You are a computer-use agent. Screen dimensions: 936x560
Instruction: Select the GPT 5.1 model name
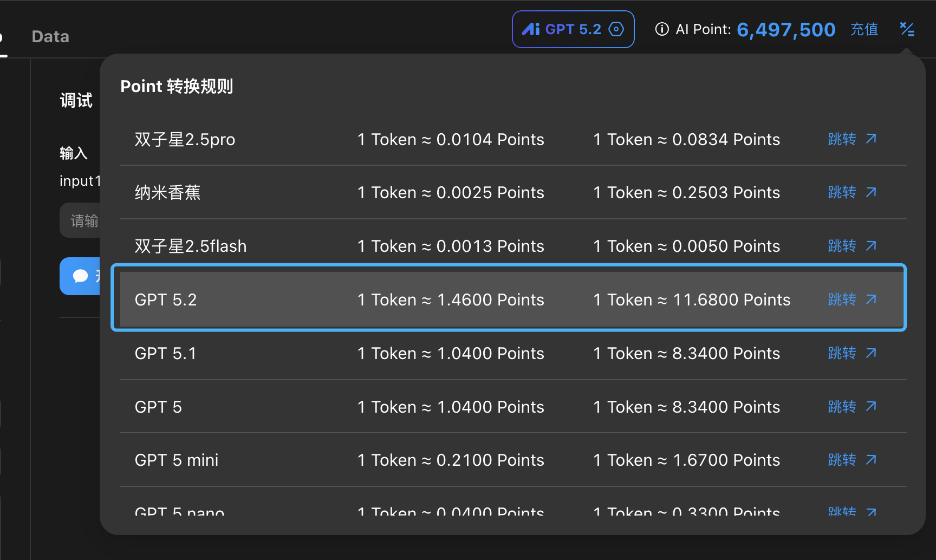[x=165, y=353]
